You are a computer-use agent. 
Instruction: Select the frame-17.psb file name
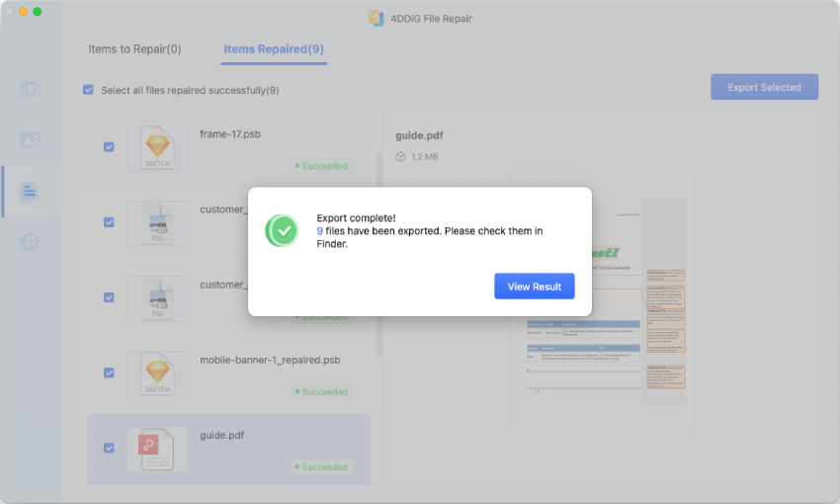(230, 133)
